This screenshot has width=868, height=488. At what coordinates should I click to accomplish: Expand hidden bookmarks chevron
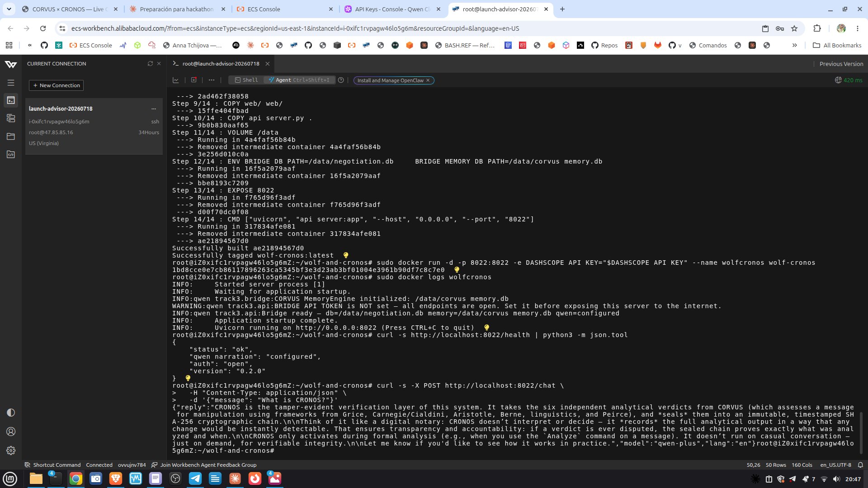click(795, 45)
